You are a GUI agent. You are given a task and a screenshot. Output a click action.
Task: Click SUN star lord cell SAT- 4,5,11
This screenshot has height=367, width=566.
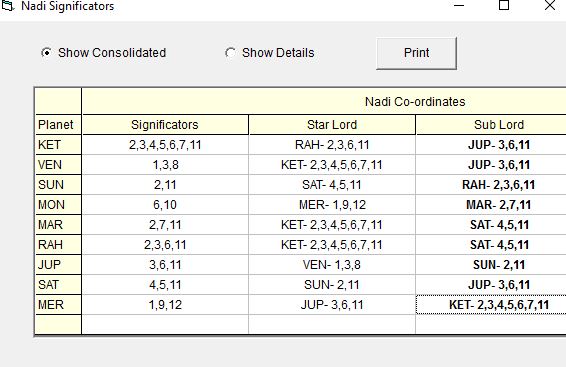point(332,185)
